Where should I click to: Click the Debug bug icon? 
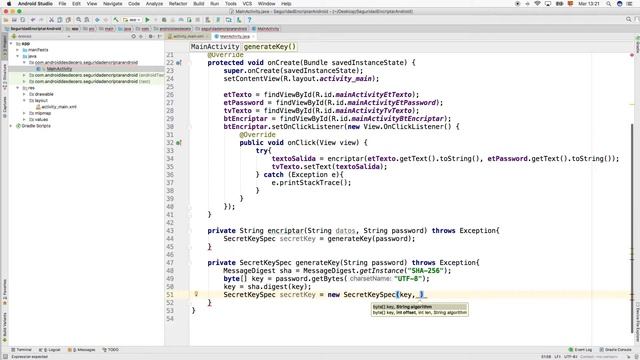[164, 20]
